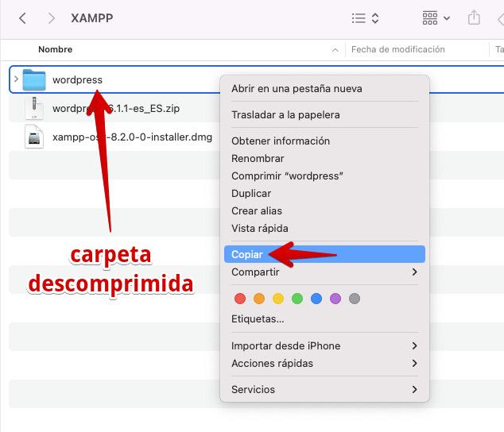Toggle sort order arrow in Nombre column
This screenshot has height=432, width=504.
335,50
